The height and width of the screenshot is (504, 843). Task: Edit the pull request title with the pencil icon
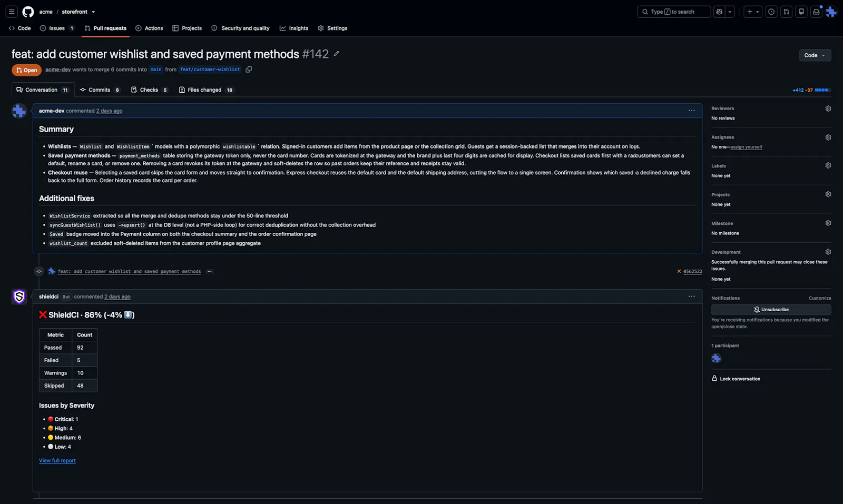(337, 54)
